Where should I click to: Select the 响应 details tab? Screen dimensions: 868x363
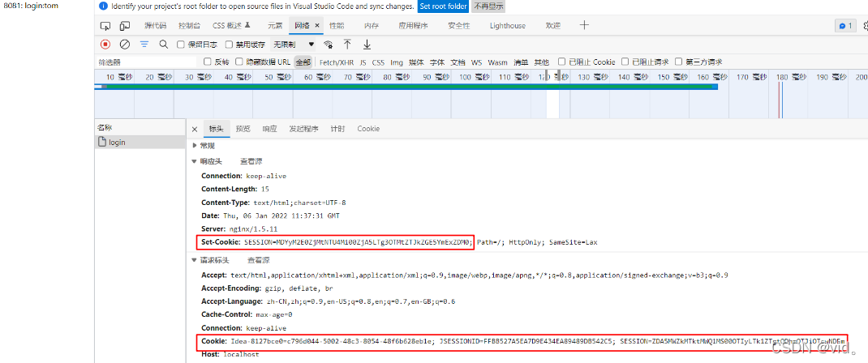click(x=269, y=130)
